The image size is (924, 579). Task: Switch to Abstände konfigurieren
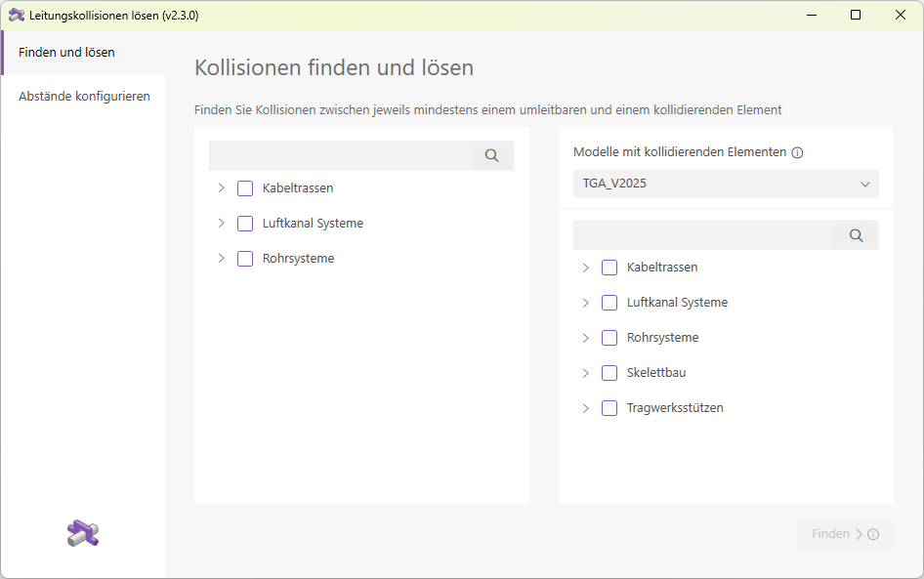pos(84,96)
